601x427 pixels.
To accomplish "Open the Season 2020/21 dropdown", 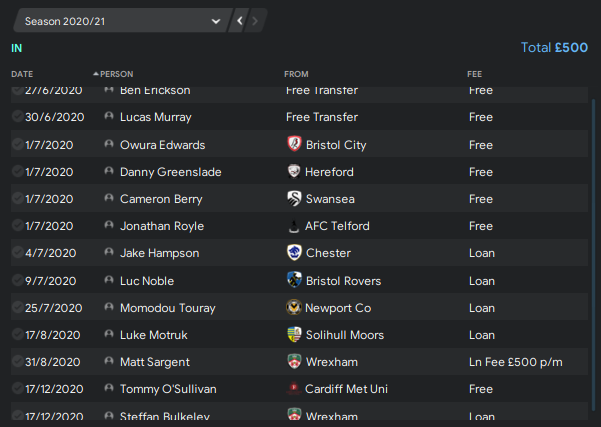I will tap(122, 21).
